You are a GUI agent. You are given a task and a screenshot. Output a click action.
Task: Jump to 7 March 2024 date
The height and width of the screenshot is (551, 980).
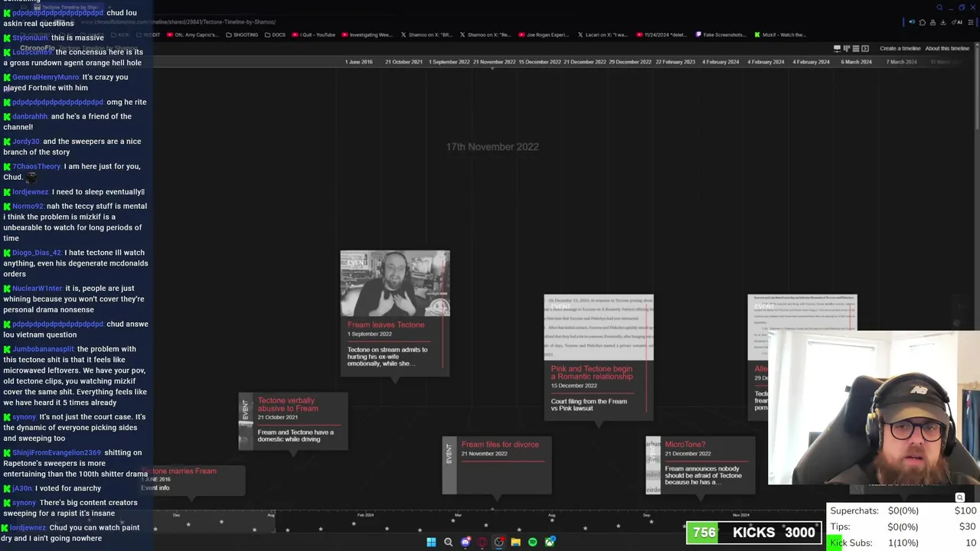(901, 62)
